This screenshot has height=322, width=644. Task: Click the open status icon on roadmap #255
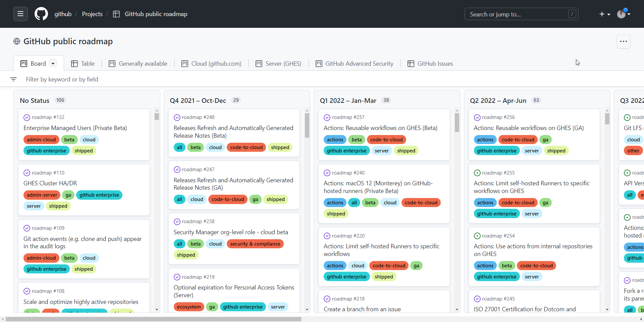click(x=477, y=173)
